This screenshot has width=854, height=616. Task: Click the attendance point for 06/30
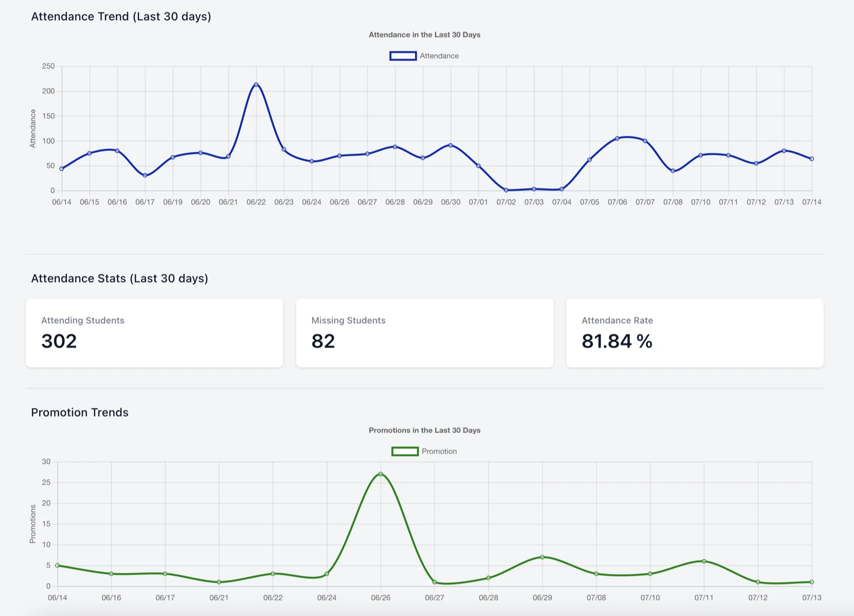[x=451, y=145]
